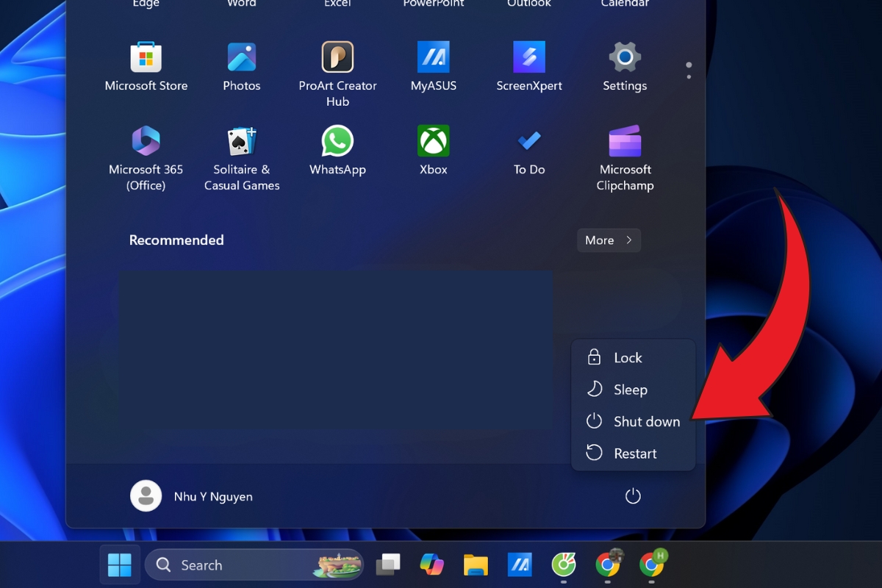This screenshot has height=588, width=882.
Task: Open File Explorer on the taskbar
Action: 476,564
